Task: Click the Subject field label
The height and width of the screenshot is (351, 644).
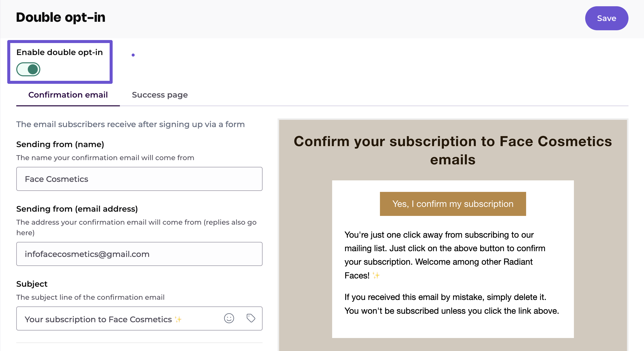Action: tap(32, 284)
